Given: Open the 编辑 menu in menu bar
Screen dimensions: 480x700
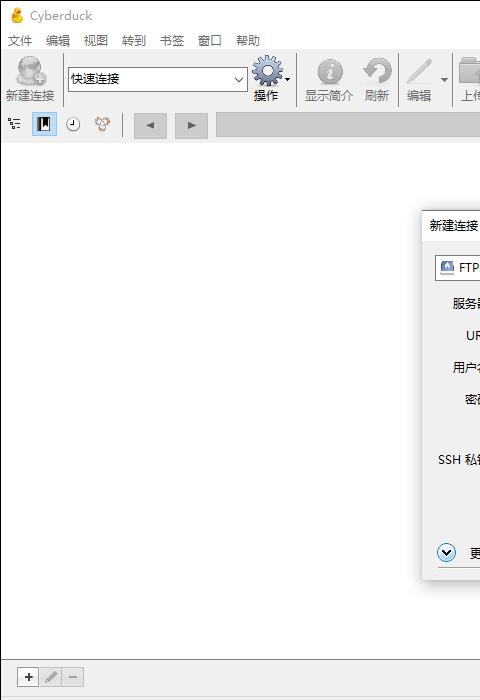Looking at the screenshot, I should (x=58, y=41).
